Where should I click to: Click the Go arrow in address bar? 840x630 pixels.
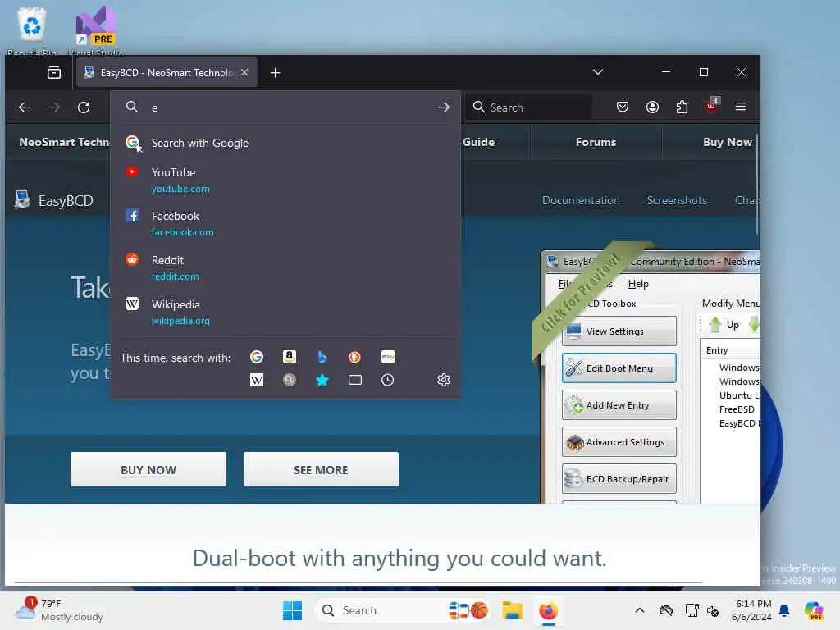(x=443, y=107)
